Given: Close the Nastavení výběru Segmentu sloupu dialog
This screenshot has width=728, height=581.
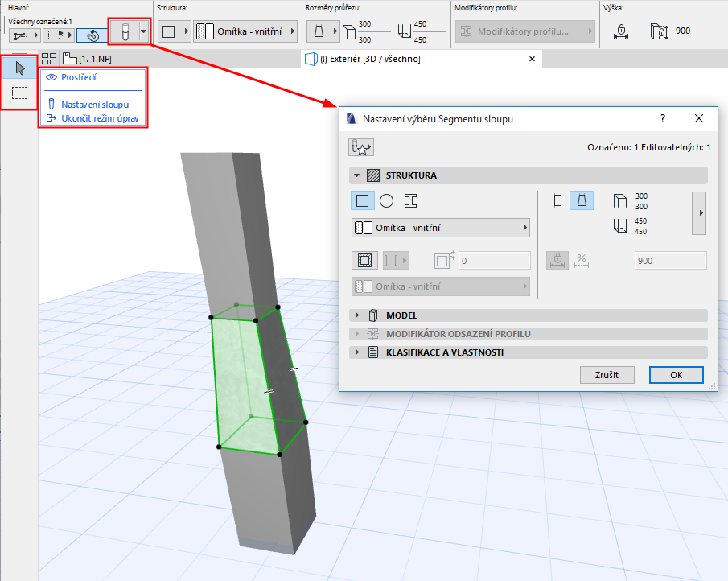Looking at the screenshot, I should click(x=699, y=118).
